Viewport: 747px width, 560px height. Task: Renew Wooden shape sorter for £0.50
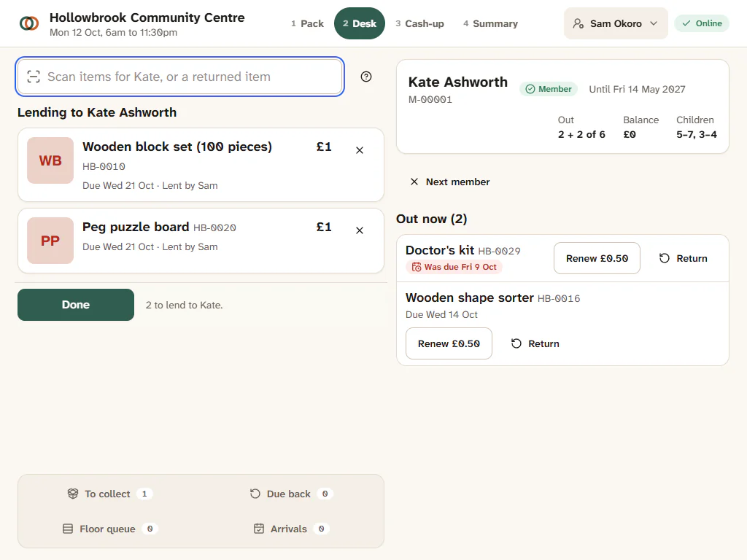tap(449, 343)
